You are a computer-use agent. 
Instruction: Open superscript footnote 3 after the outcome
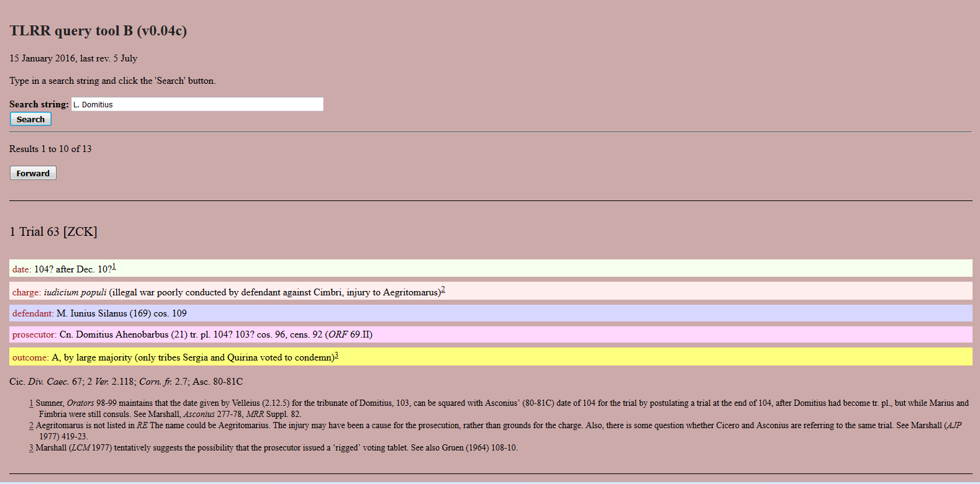click(x=336, y=355)
